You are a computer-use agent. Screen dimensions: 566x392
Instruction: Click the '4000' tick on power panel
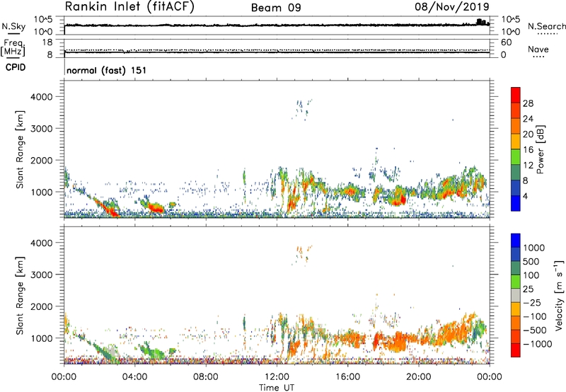click(x=42, y=97)
